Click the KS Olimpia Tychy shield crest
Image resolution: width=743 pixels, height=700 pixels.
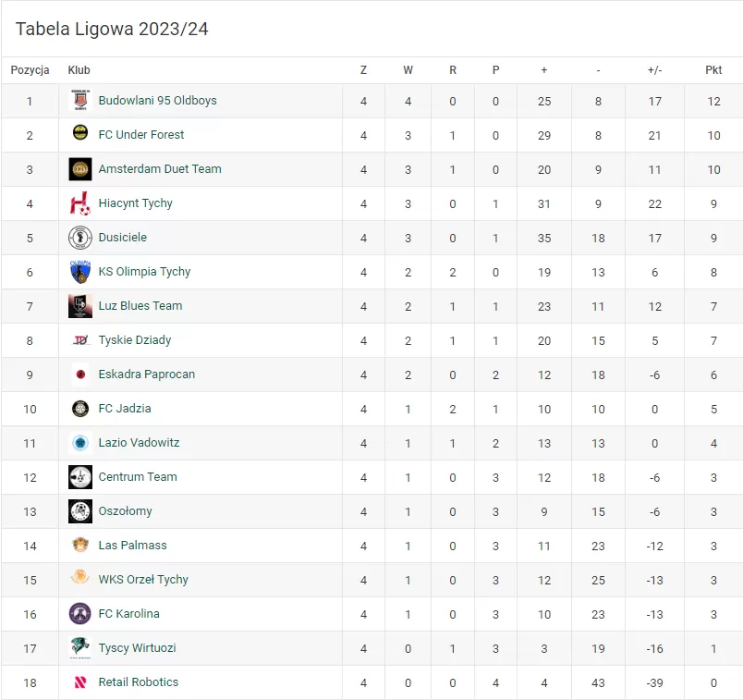(x=80, y=272)
